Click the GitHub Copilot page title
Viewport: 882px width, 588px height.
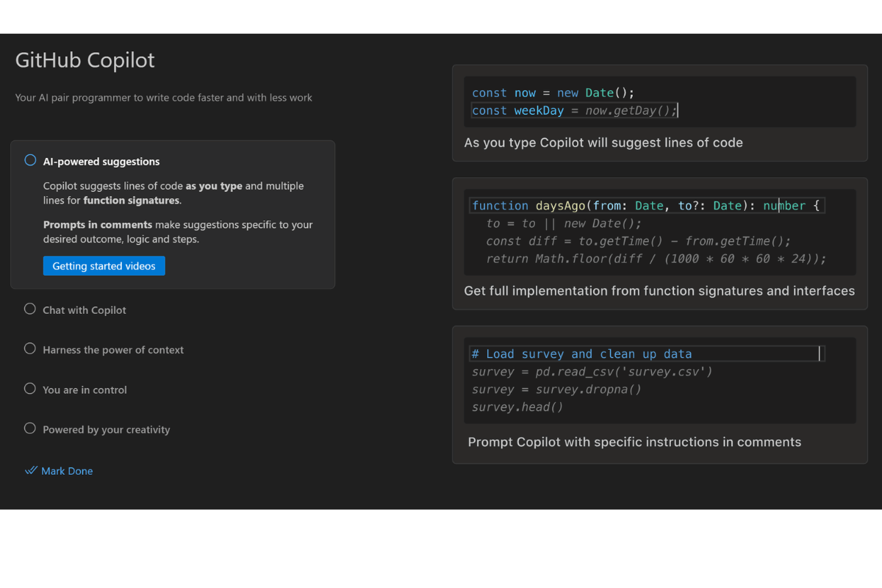pos(85,60)
